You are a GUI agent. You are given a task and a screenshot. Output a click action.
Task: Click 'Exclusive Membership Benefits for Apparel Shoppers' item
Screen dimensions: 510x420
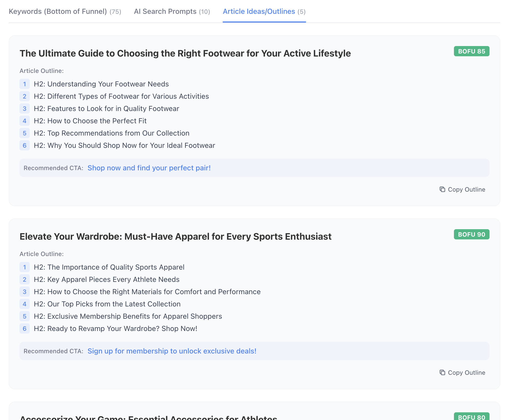pyautogui.click(x=128, y=316)
